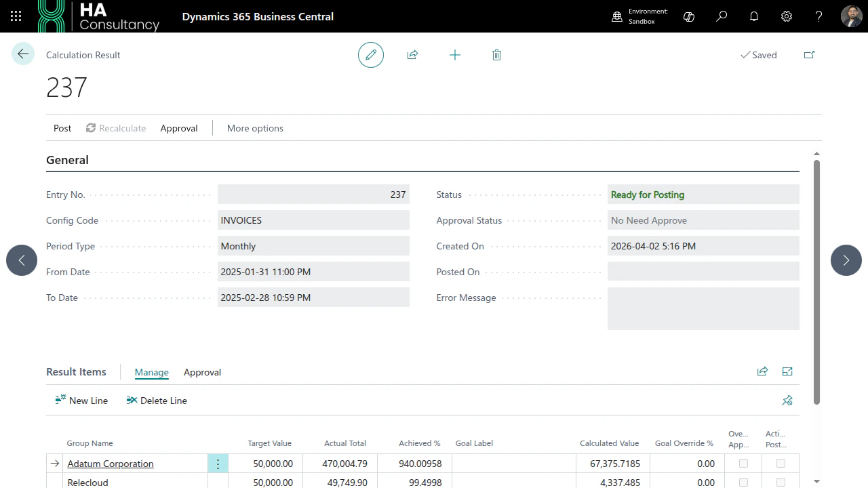
Task: Delete the record with the trash icon
Action: (496, 55)
